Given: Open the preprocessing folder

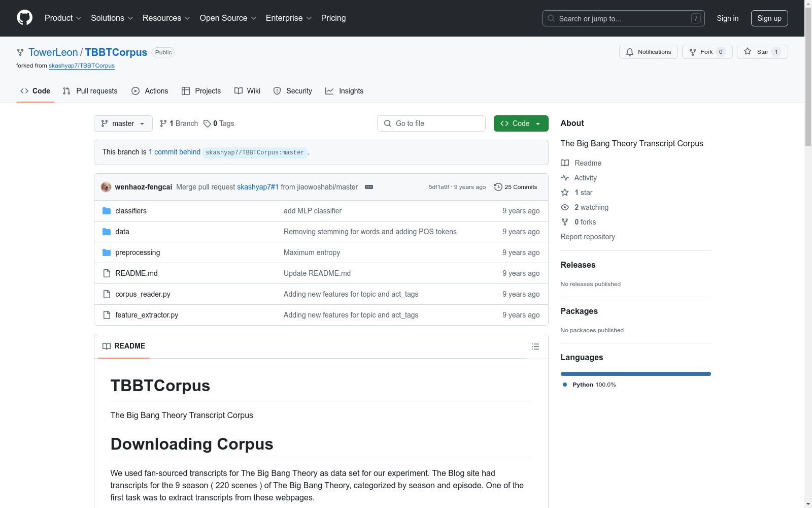Looking at the screenshot, I should coord(138,252).
